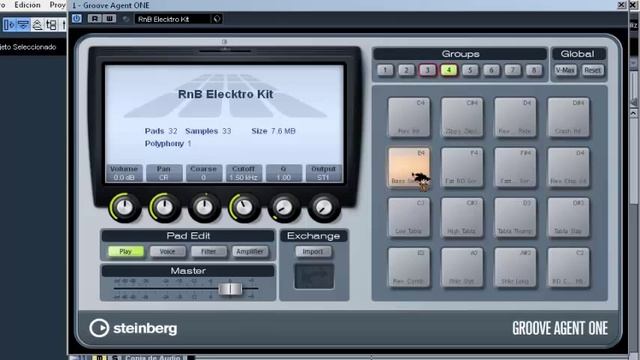Click the Polyphony value in display
The height and width of the screenshot is (360, 640).
(x=189, y=144)
